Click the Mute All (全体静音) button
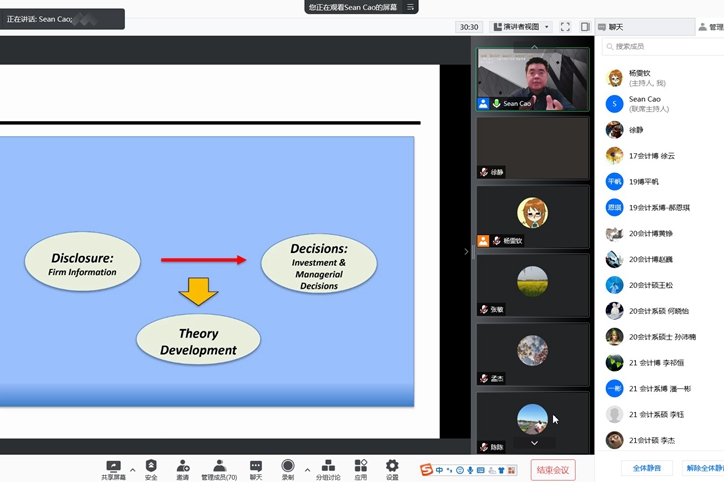This screenshot has height=482, width=724. tap(647, 468)
